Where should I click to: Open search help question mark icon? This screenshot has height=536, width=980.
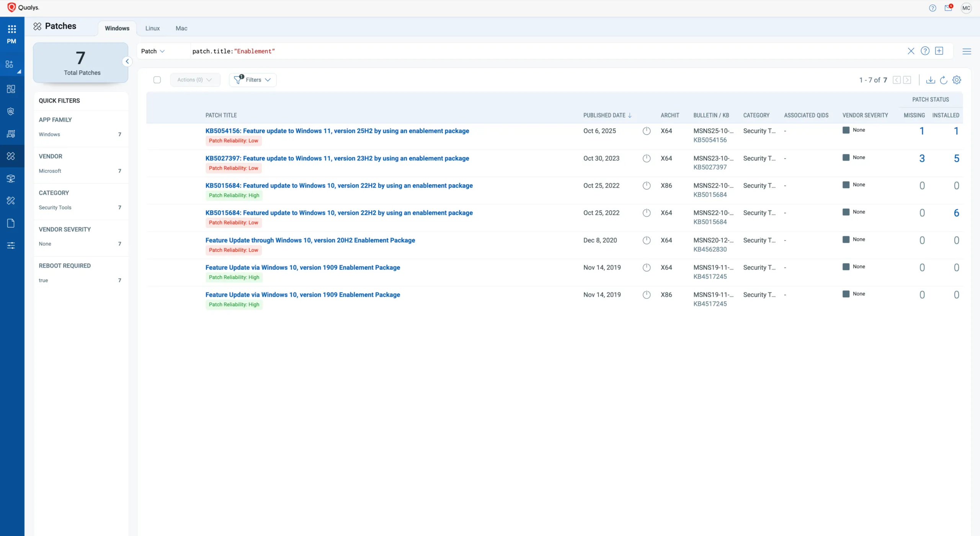pos(925,51)
